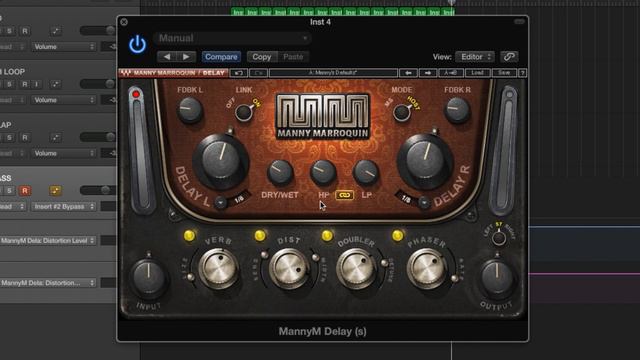Image resolution: width=640 pixels, height=360 pixels.
Task: Close the Inst 4 plug-in window
Action: [124, 22]
